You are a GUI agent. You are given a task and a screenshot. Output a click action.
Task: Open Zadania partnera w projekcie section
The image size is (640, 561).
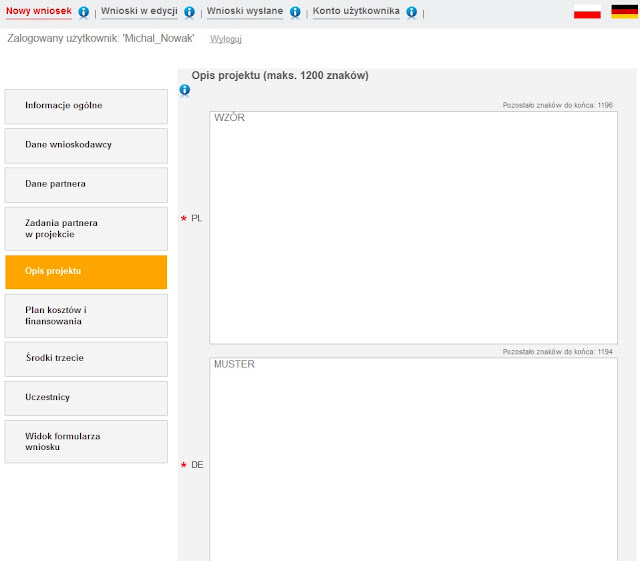pyautogui.click(x=86, y=229)
